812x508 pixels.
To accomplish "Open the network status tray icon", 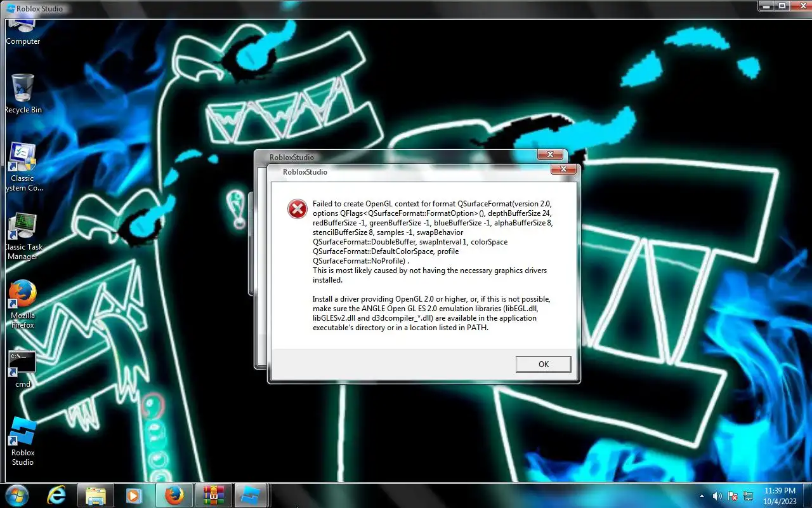I will click(748, 496).
